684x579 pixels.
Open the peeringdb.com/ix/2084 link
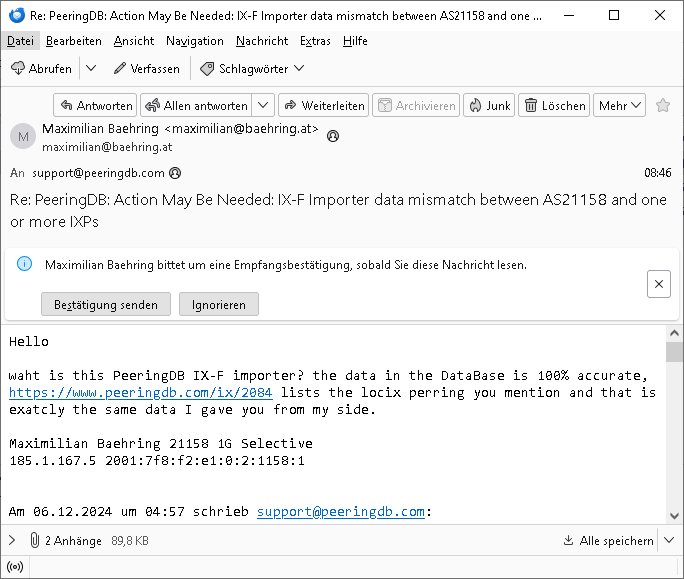tap(141, 393)
